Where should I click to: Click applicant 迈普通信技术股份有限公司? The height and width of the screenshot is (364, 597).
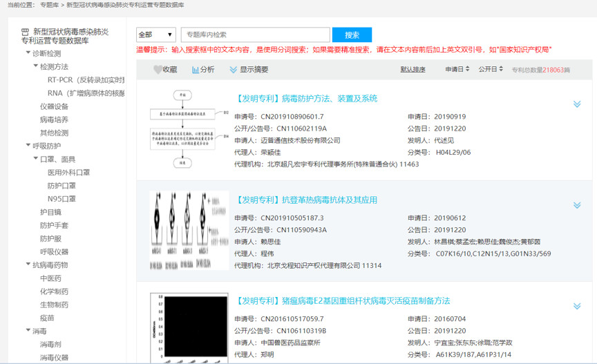pyautogui.click(x=301, y=140)
